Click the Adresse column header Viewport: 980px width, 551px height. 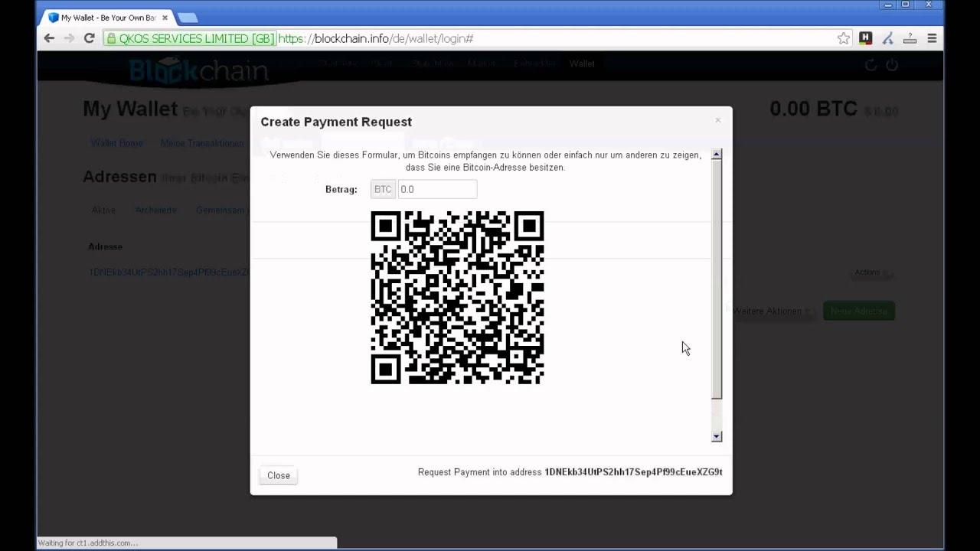105,246
